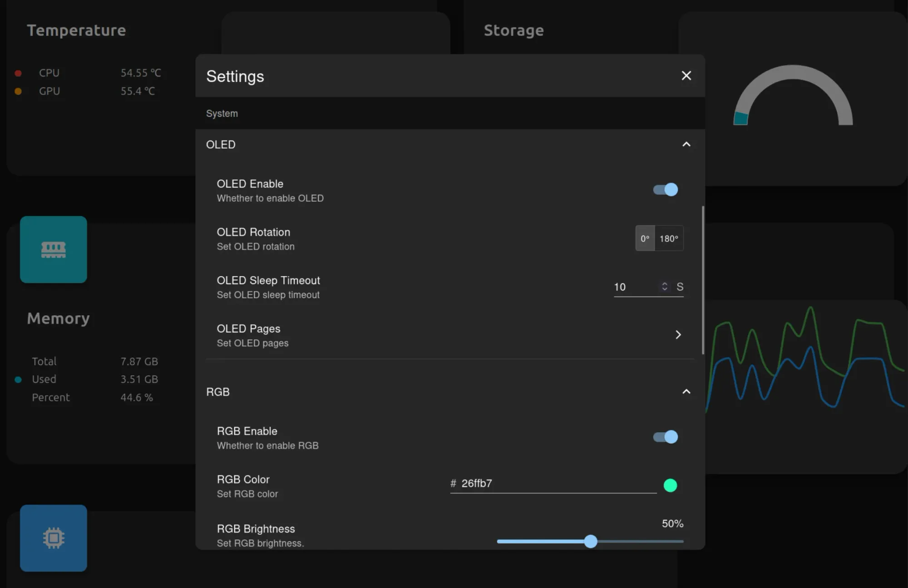Click the OLED Rotation label
Screen dimensions: 908x588
(x=253, y=232)
